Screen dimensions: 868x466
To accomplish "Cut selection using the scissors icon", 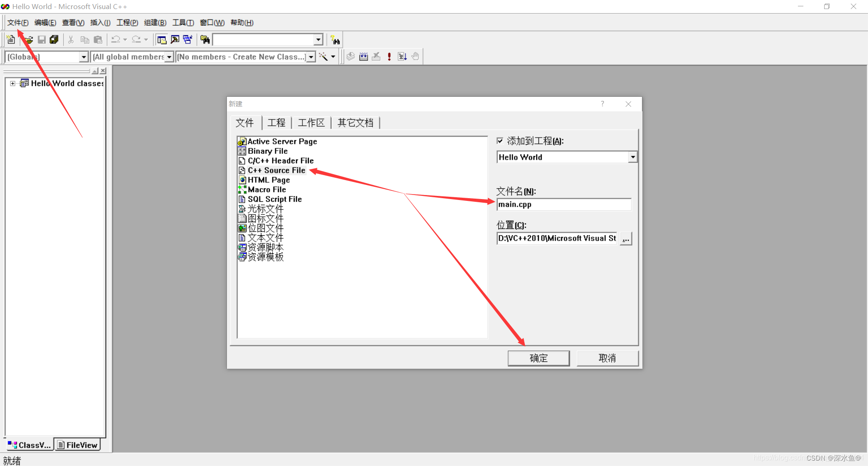I will (x=71, y=39).
